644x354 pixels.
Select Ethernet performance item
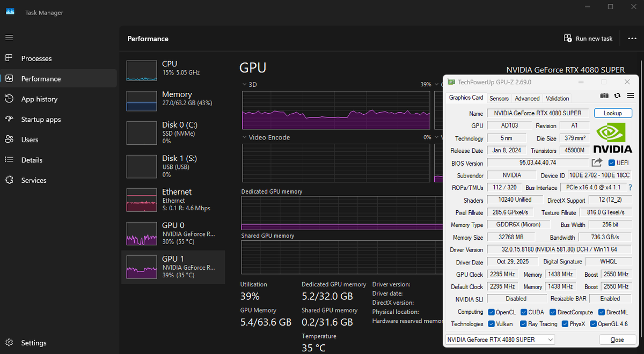click(173, 200)
